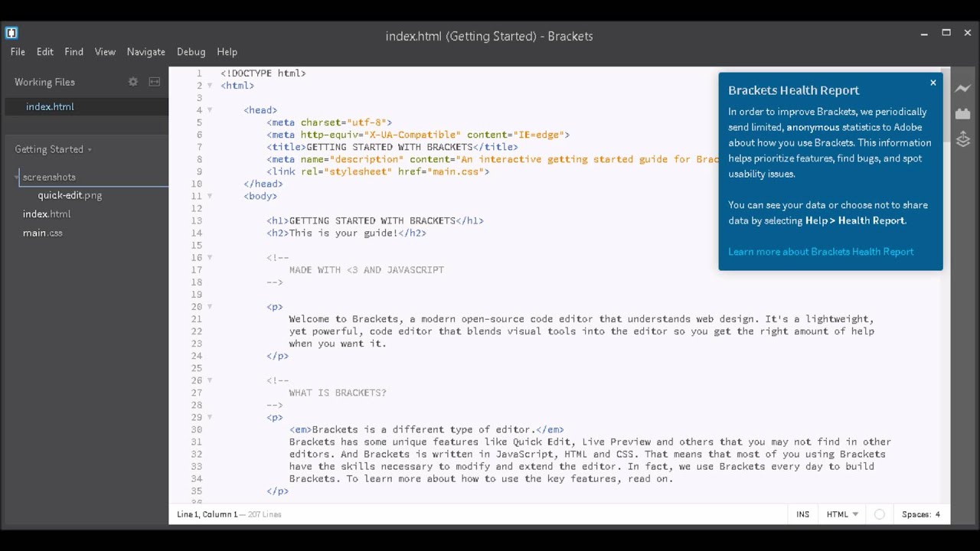Fold the paragraph on line 29
Image resolution: width=980 pixels, height=551 pixels.
[209, 417]
